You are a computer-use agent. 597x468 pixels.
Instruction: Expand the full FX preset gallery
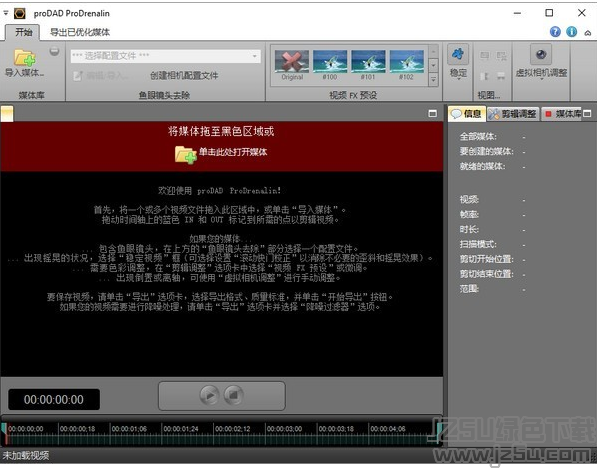coord(433,79)
